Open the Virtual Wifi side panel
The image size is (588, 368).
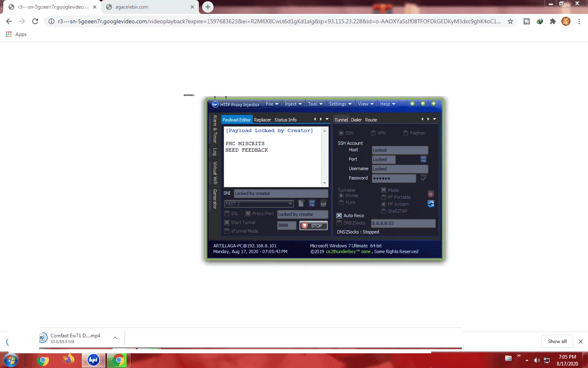pos(215,173)
